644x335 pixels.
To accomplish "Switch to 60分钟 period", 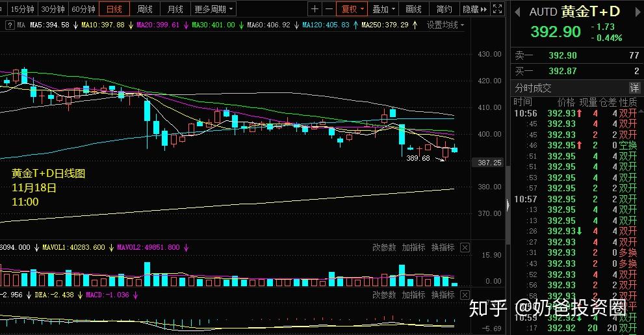I will [83, 9].
